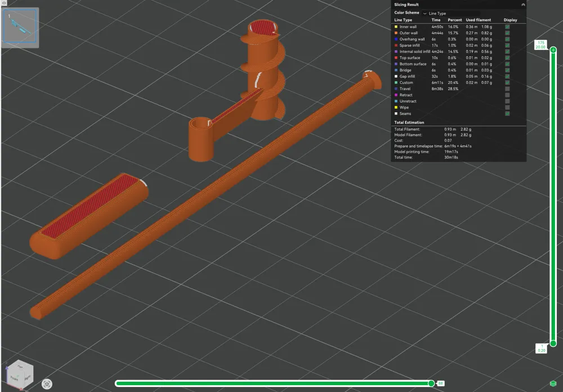Disable display of Seams
This screenshot has width=563, height=392.
click(x=507, y=114)
